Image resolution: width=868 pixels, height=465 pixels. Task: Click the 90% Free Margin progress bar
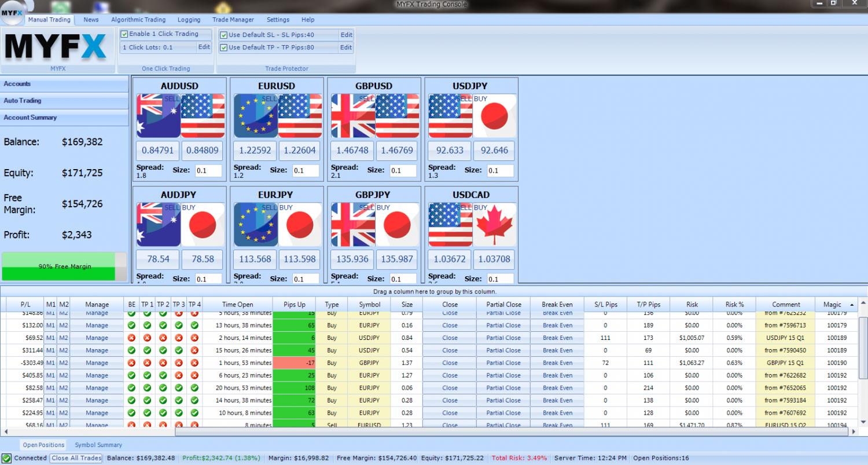[x=64, y=266]
